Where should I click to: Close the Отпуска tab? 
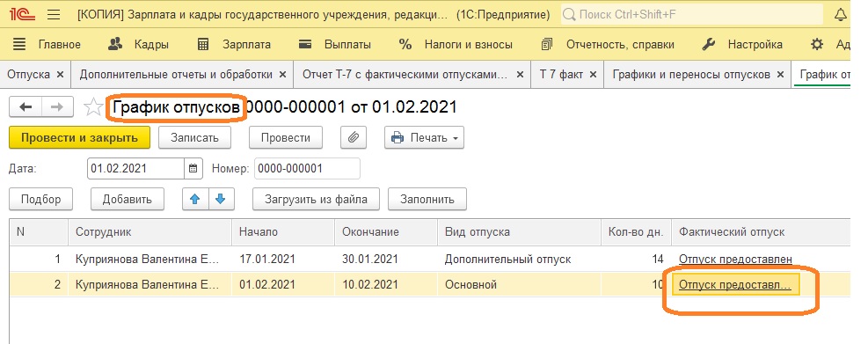(x=61, y=74)
